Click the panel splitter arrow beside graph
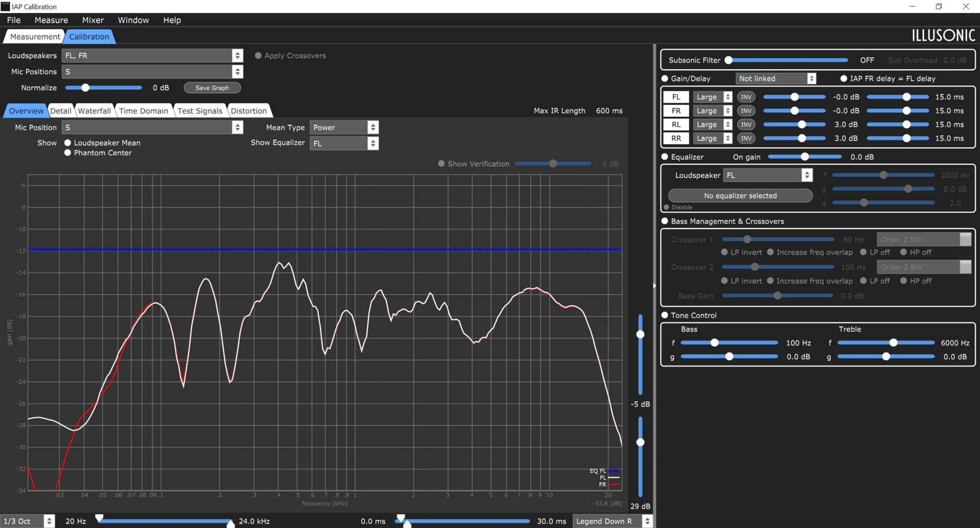This screenshot has height=528, width=980. coord(654,286)
